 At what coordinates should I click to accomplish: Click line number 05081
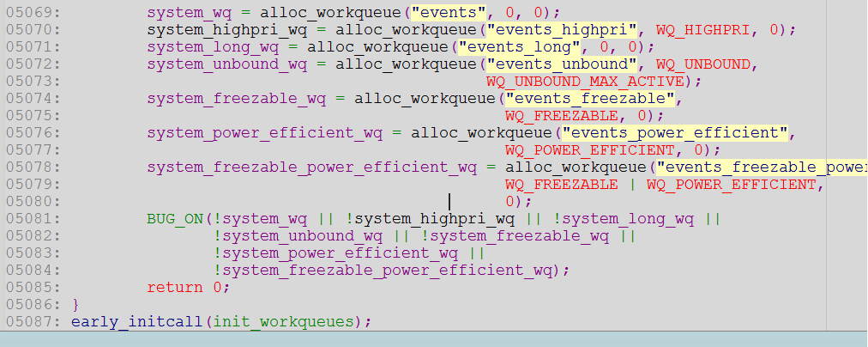tap(32, 218)
